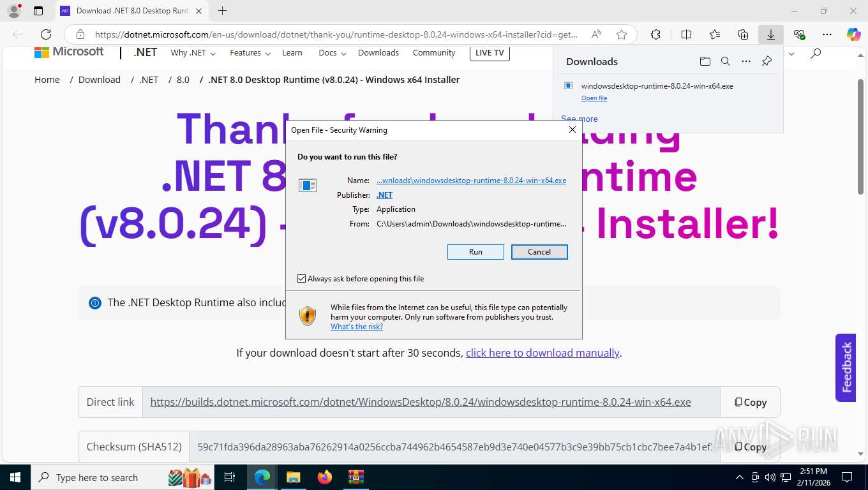Click the .NET brand link in the page header

145,52
